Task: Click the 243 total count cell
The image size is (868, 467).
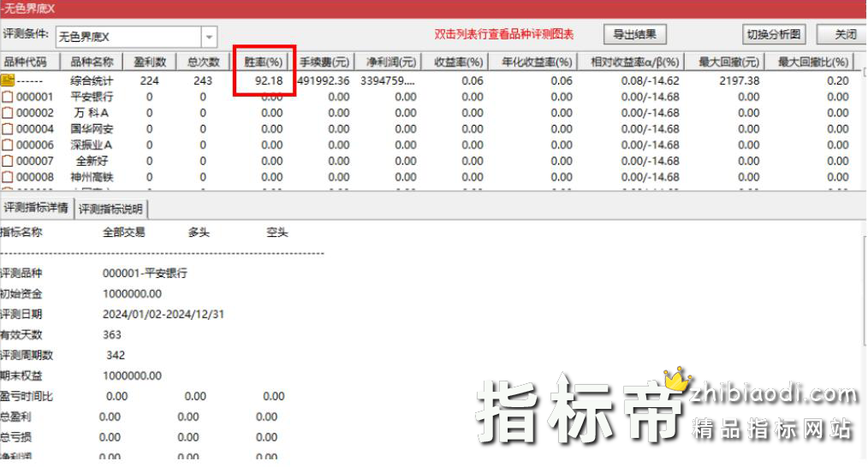Action: (203, 80)
